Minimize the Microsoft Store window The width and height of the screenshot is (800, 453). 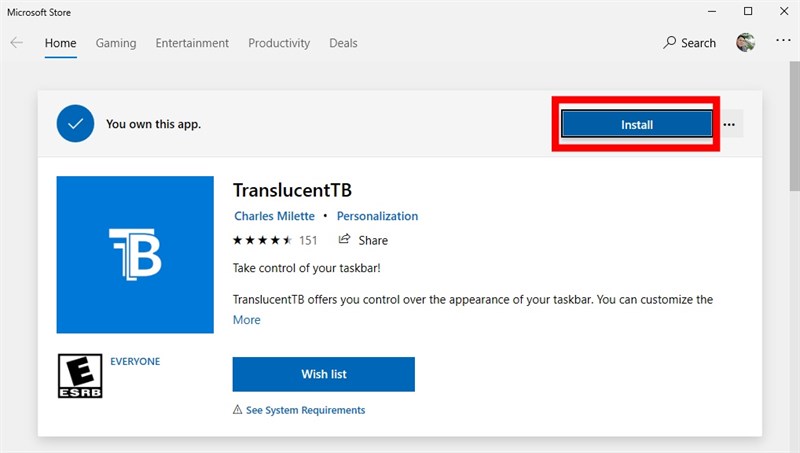(712, 11)
